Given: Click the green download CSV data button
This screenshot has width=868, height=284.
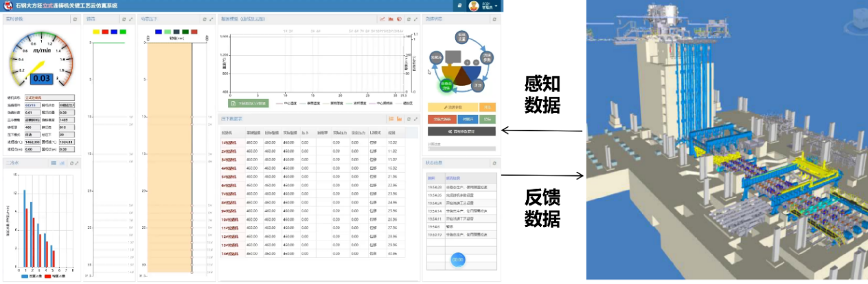Looking at the screenshot, I should click(249, 104).
